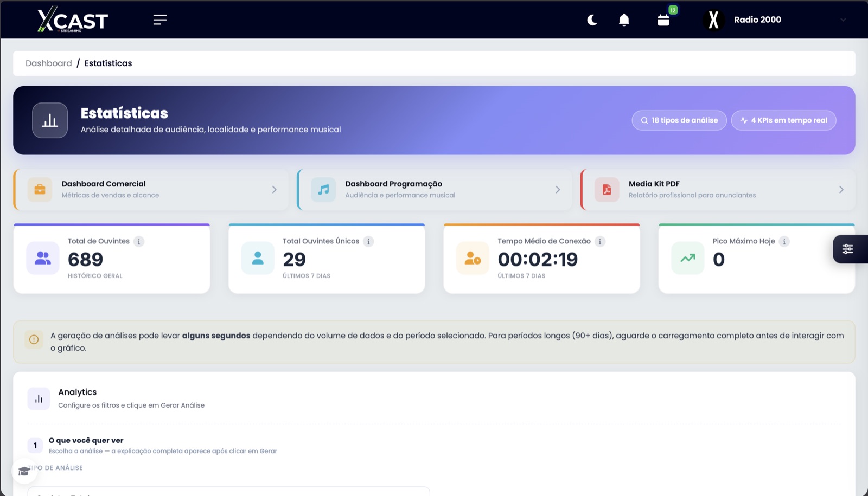
Task: Click the 4 KPIs em tempo real pill
Action: point(783,120)
